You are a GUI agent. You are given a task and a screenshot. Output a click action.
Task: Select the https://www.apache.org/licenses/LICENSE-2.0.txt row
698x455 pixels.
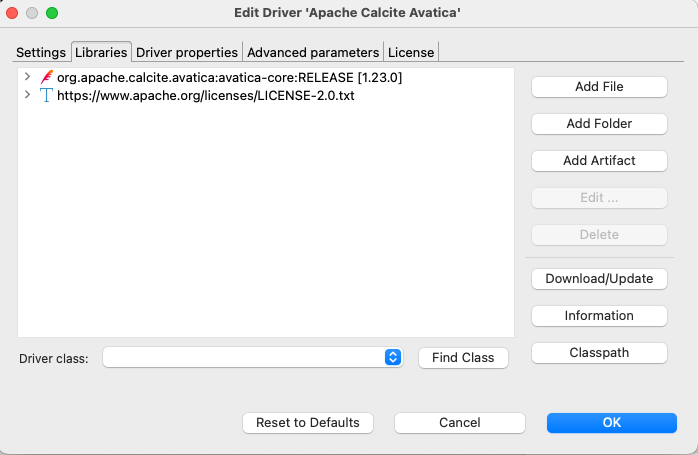(266, 95)
